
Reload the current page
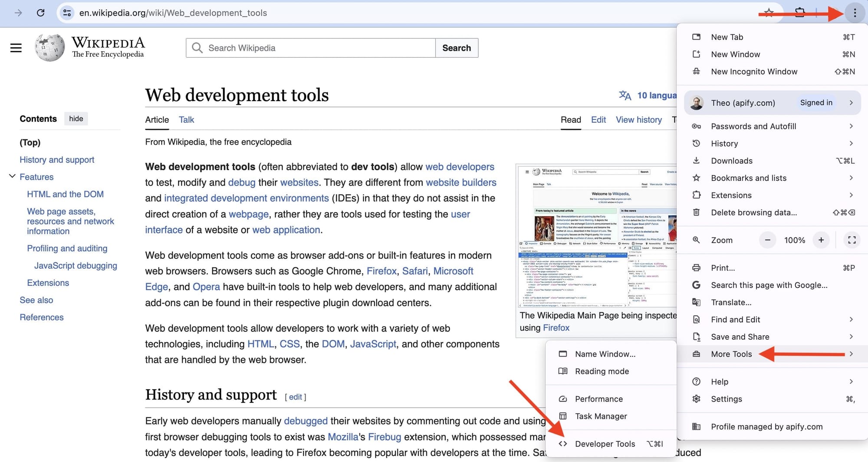[x=41, y=13]
